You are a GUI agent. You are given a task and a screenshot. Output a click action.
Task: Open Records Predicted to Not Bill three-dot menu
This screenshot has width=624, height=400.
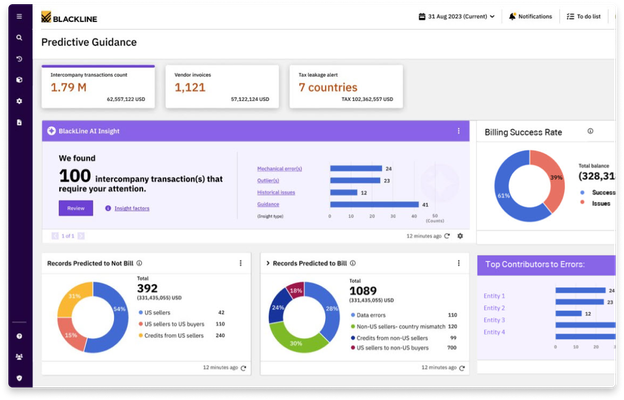[240, 263]
